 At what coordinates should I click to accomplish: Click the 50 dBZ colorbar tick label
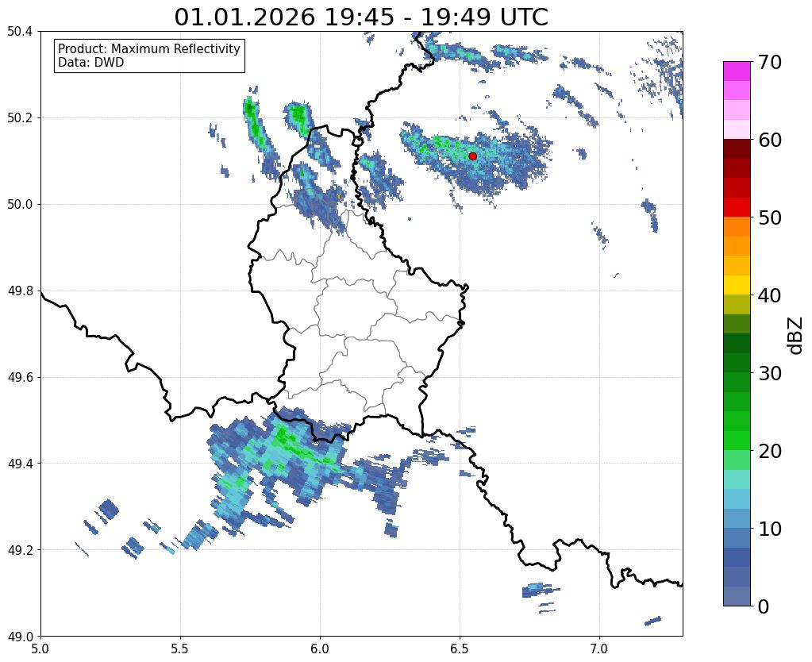[769, 217]
